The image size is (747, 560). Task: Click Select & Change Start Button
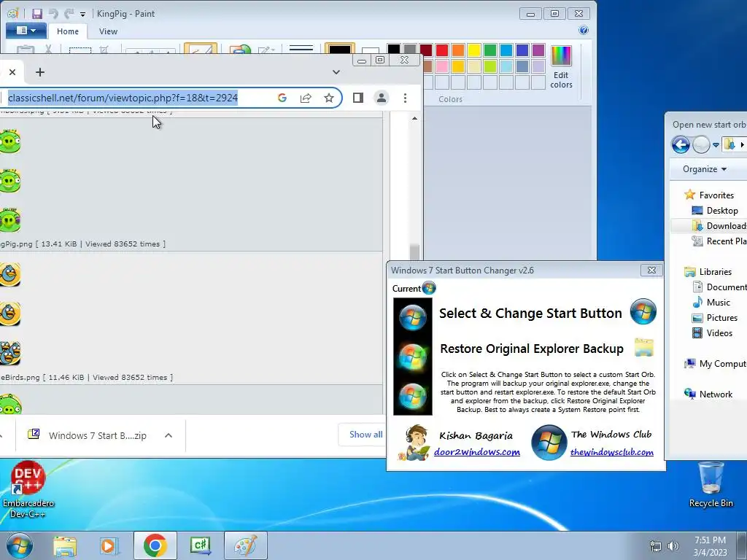pyautogui.click(x=530, y=314)
